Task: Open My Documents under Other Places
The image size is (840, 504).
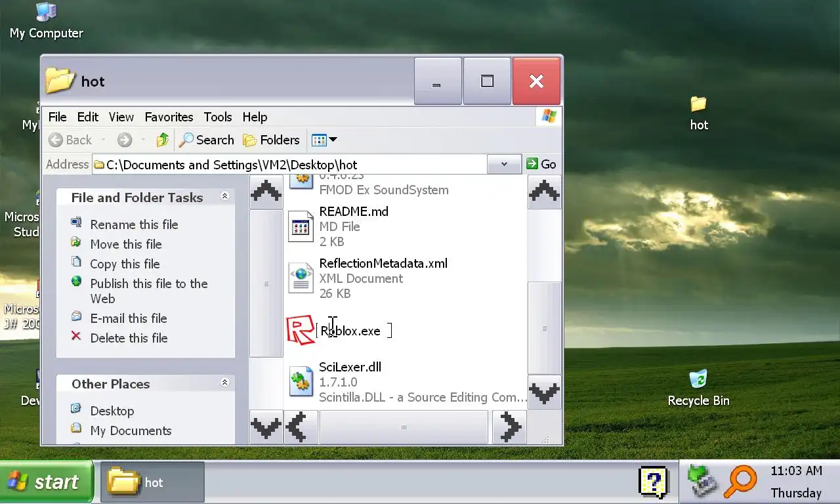Action: coord(131,430)
